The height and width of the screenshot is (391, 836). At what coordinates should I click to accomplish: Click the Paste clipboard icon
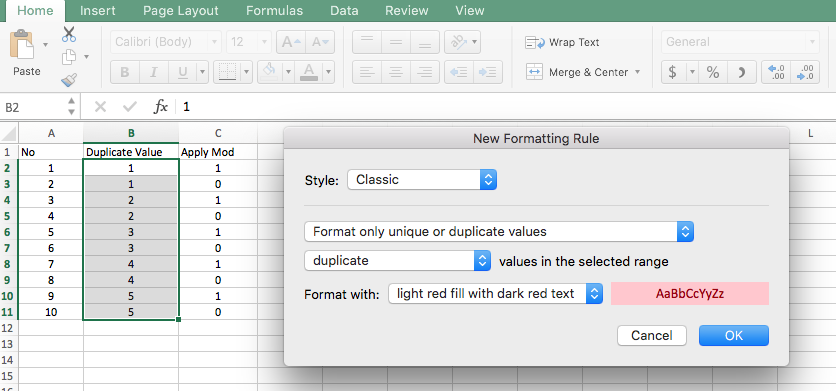23,44
